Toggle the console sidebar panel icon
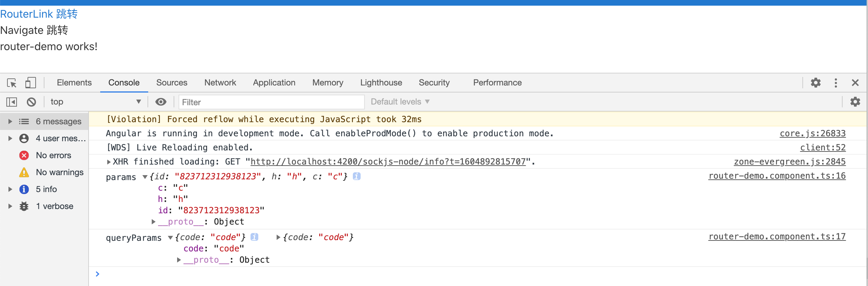Viewport: 868px width, 286px height. point(12,102)
